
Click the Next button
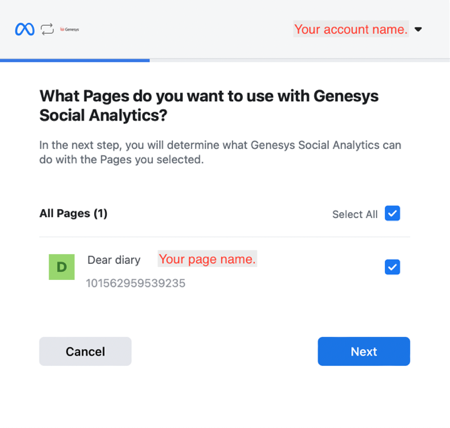tap(364, 351)
